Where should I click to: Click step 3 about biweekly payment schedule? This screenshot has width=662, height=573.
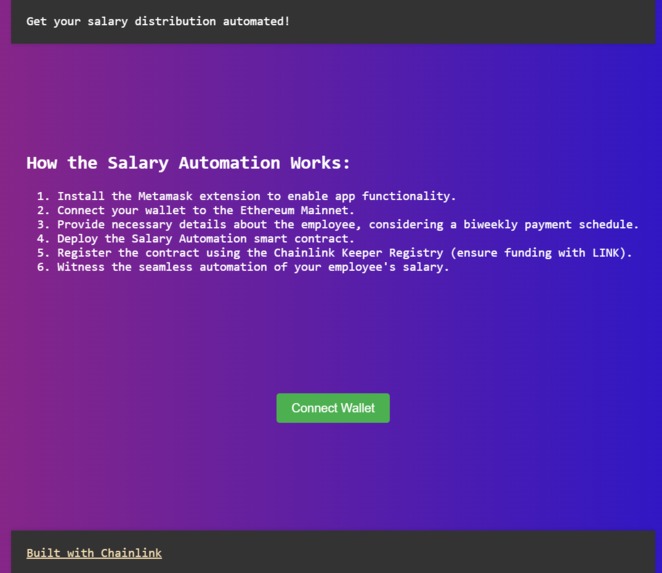tap(348, 225)
